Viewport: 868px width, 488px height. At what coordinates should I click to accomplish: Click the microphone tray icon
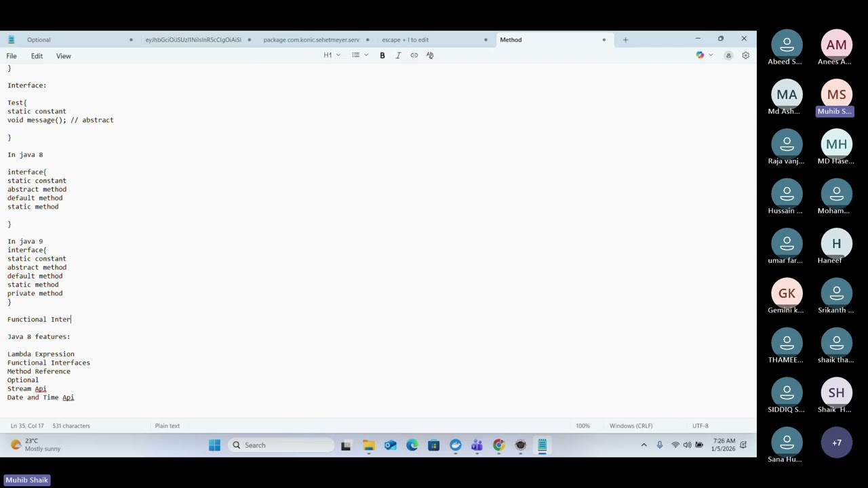pos(659,445)
